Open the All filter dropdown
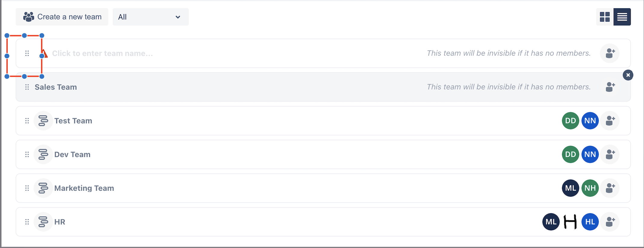Image resolution: width=644 pixels, height=248 pixels. [x=150, y=17]
